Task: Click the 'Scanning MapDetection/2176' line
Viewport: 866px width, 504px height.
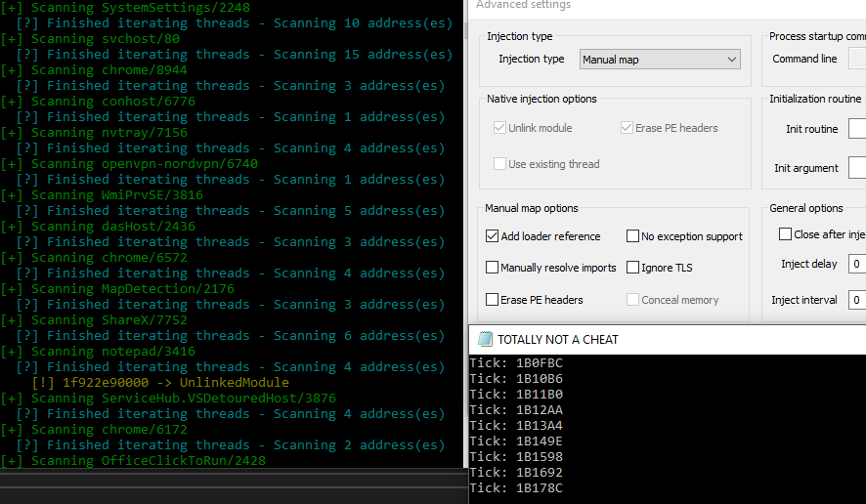Action: (x=117, y=289)
